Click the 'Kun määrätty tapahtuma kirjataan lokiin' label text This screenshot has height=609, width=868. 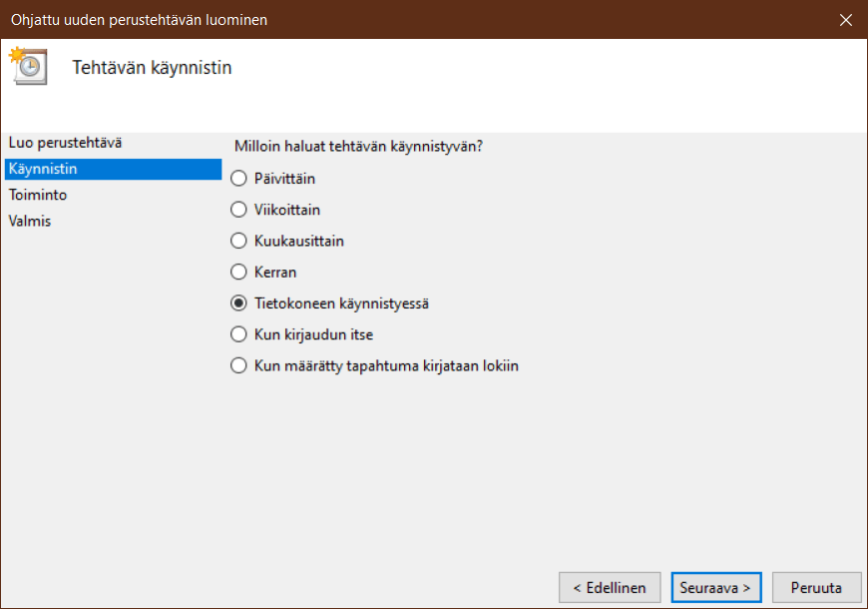point(386,365)
